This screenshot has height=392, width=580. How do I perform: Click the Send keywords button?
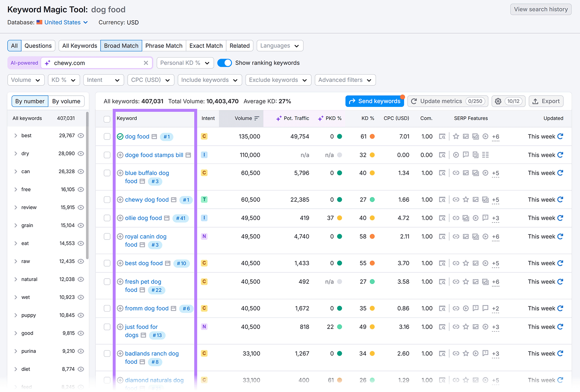(x=374, y=101)
